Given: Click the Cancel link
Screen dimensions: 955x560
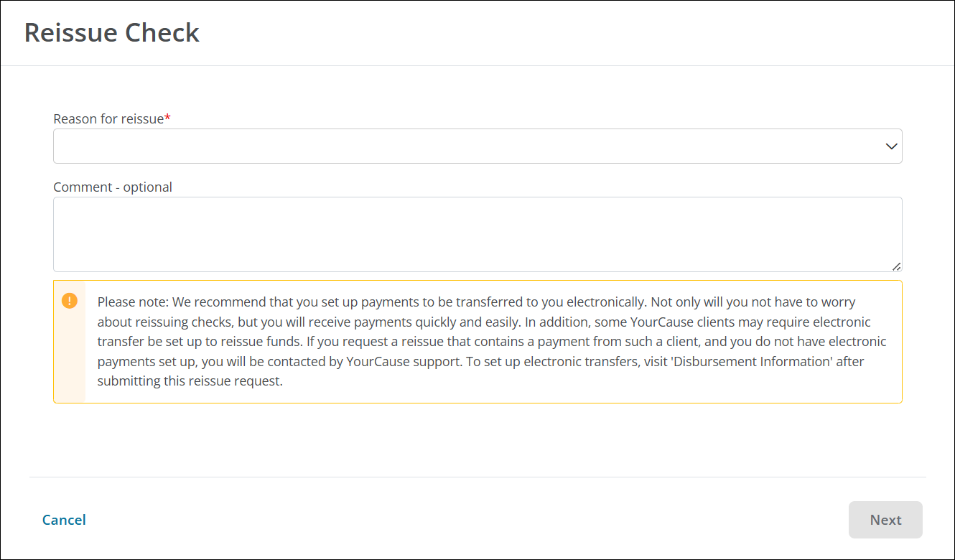Looking at the screenshot, I should click(x=64, y=520).
